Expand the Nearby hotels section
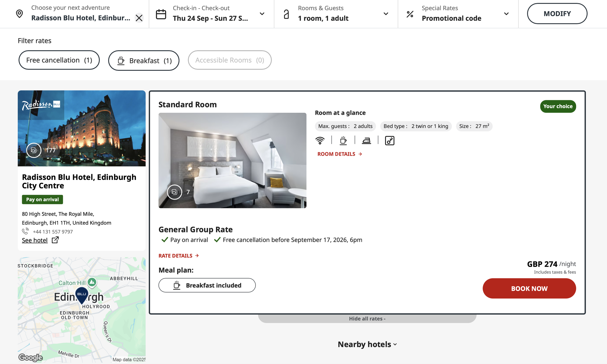The image size is (607, 364). [367, 344]
